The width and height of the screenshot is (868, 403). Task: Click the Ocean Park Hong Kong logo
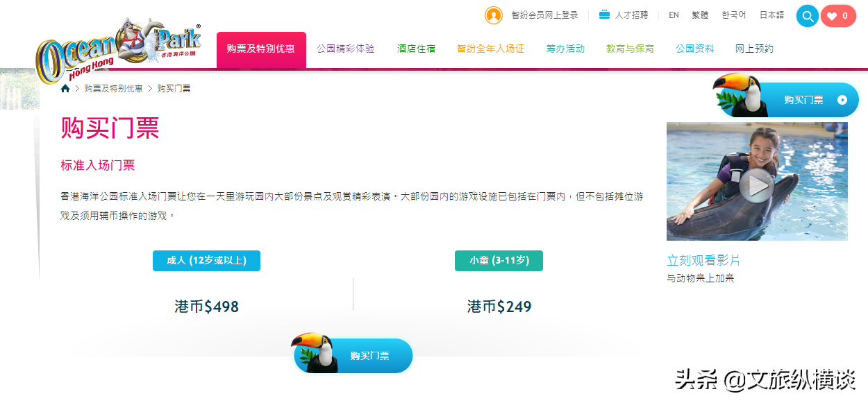[x=119, y=50]
